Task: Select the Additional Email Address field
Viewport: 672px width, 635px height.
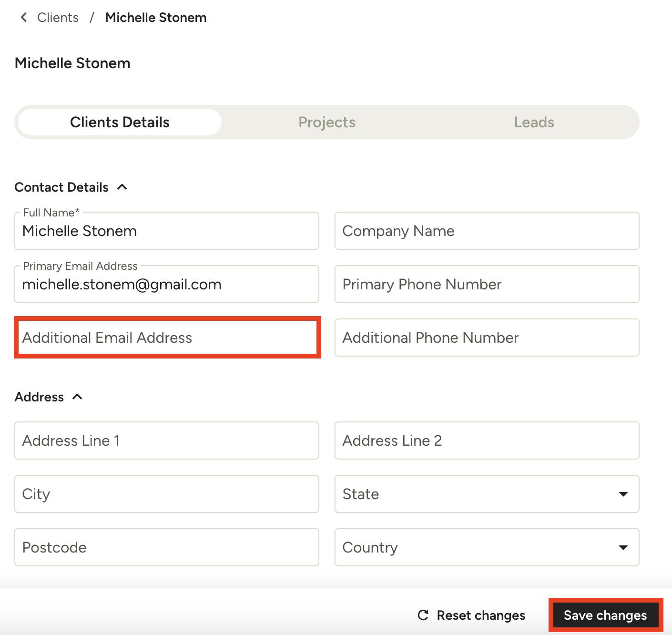Action: [166, 338]
